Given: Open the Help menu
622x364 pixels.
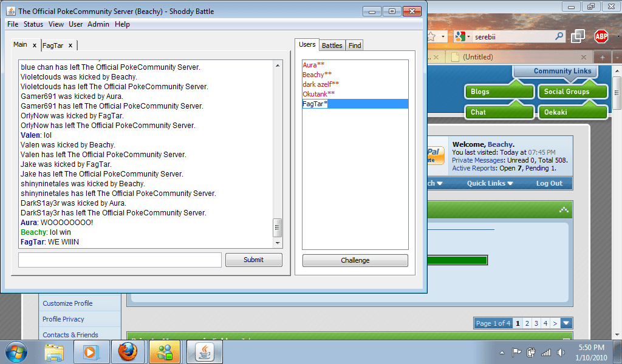Looking at the screenshot, I should click(x=122, y=24).
